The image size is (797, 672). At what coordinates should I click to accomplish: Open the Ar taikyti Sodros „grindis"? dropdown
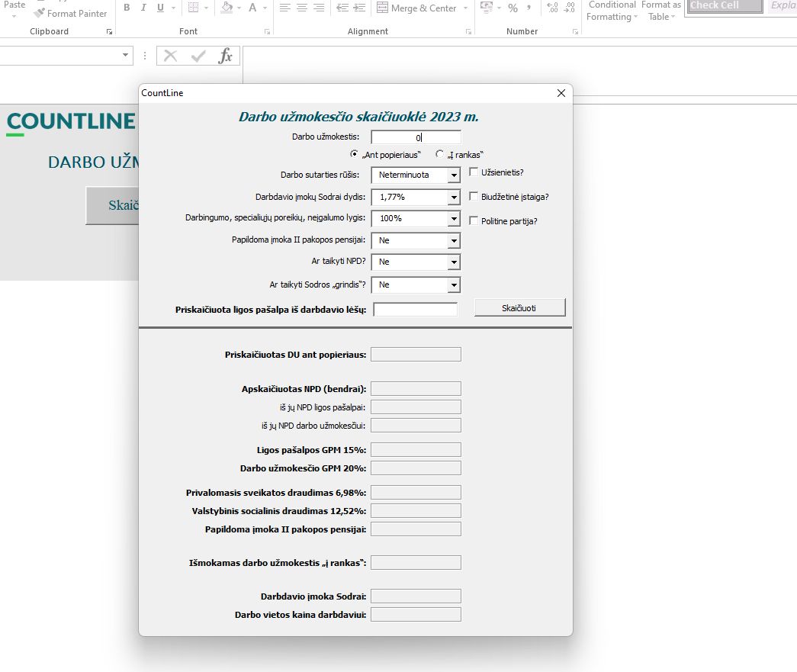tap(454, 285)
